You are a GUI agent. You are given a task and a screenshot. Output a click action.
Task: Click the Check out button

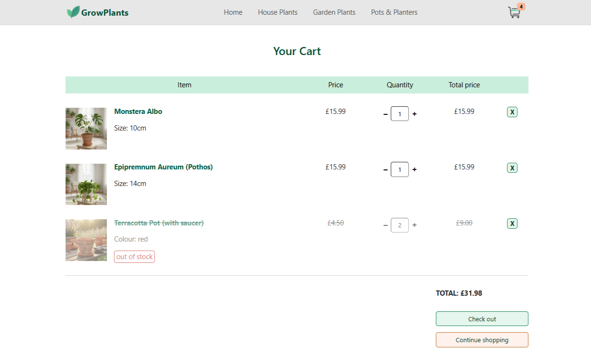481,318
